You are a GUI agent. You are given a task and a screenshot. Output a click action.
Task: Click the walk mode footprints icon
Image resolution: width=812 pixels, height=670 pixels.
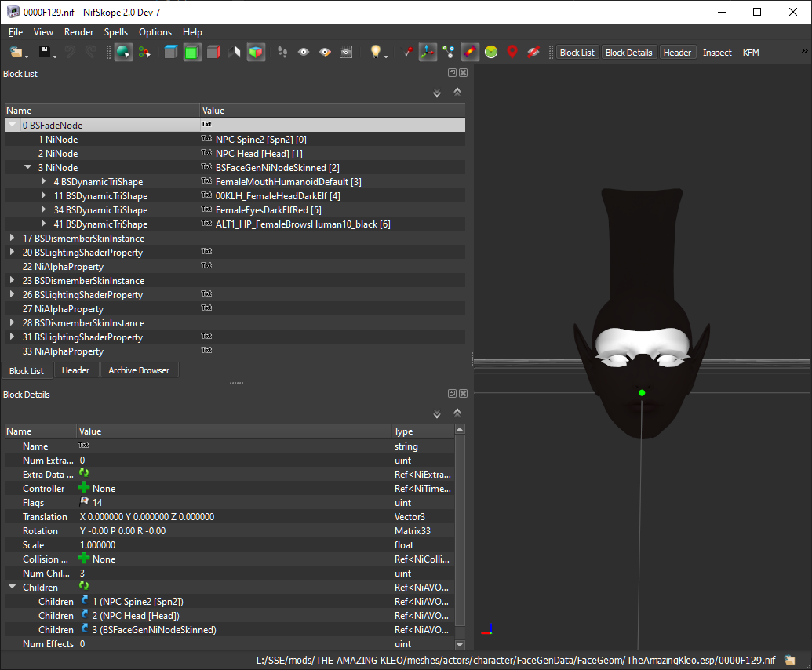click(282, 53)
